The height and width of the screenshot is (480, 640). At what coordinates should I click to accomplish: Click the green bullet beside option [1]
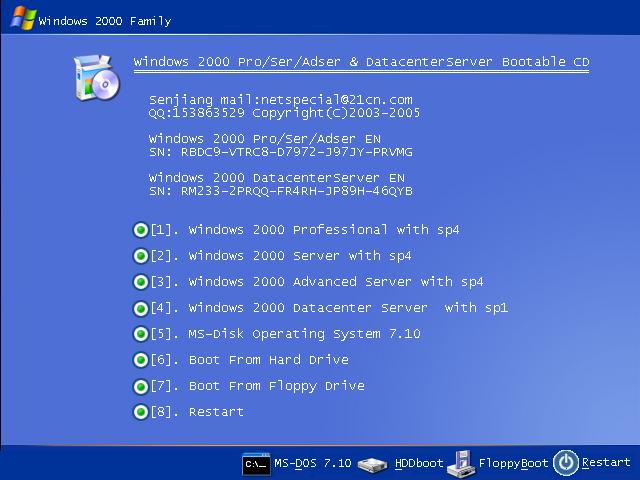[x=141, y=230]
